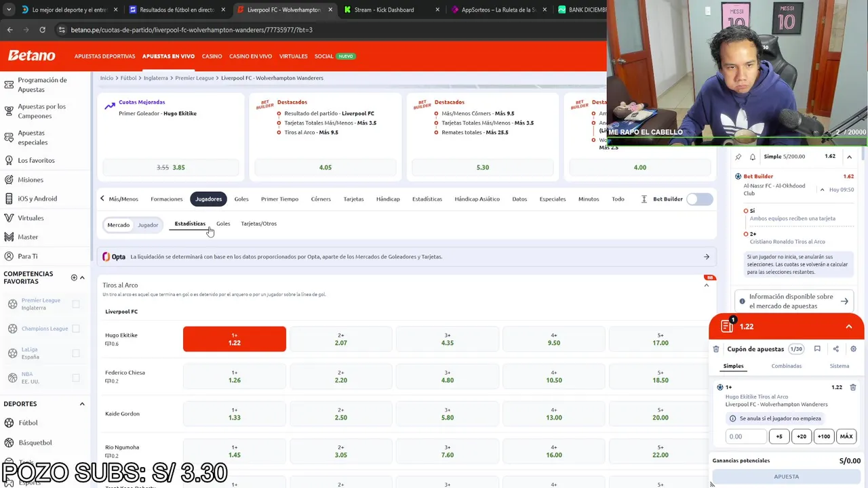
Task: Open Para Ti profile icon
Action: (9, 256)
